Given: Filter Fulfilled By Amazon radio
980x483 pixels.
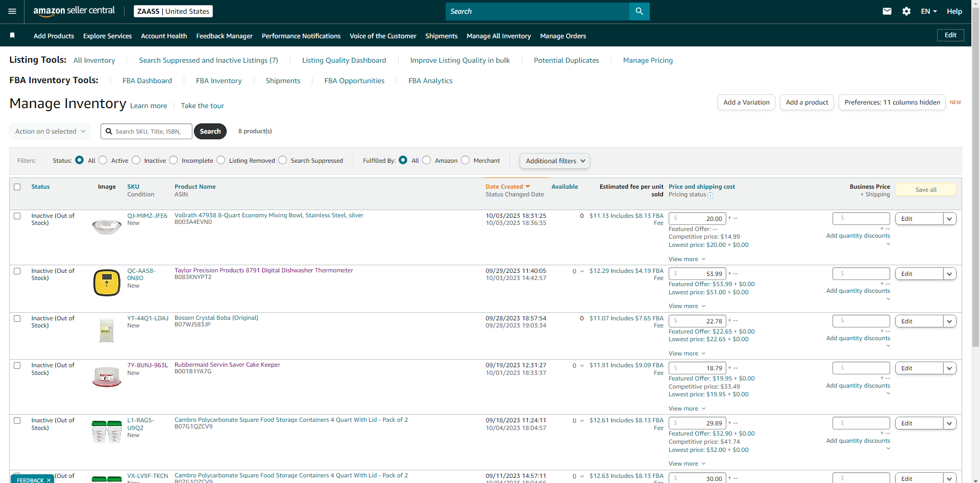Looking at the screenshot, I should click(427, 160).
